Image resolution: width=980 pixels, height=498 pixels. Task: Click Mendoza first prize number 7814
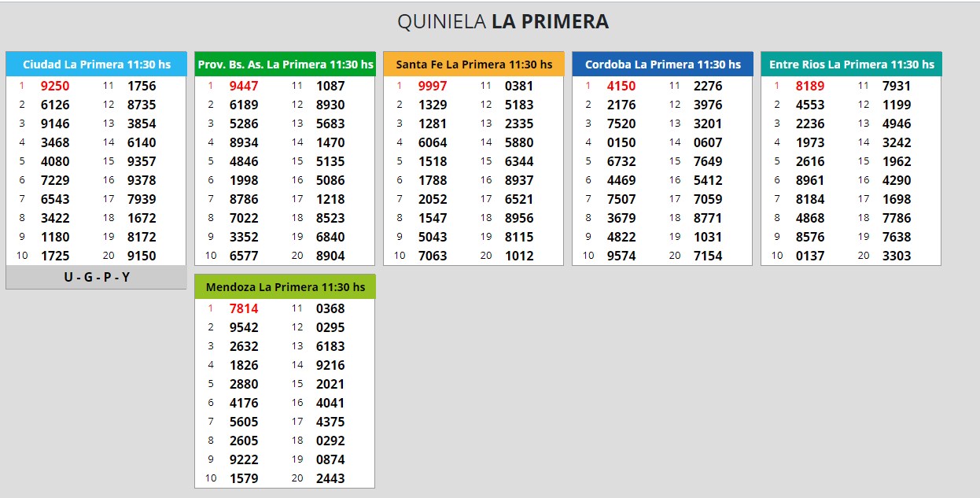pyautogui.click(x=244, y=308)
